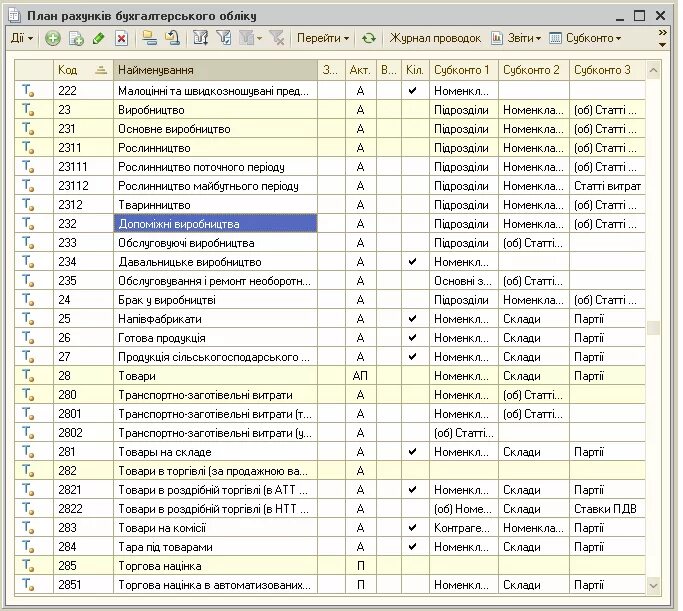Toggle the Кіл. check mark for account 2821
The image size is (683, 611).
[412, 489]
